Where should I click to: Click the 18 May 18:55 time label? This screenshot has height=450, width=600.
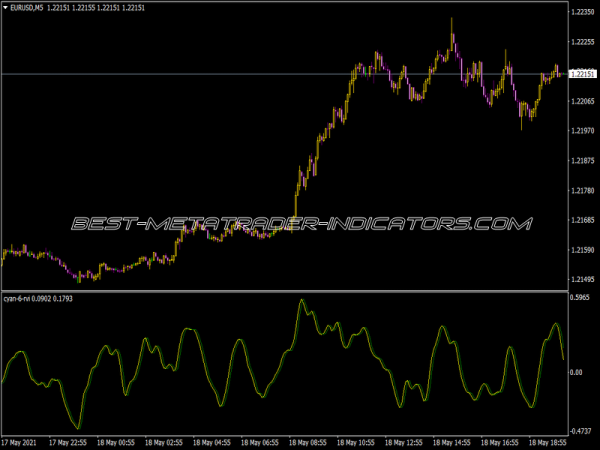(547, 442)
